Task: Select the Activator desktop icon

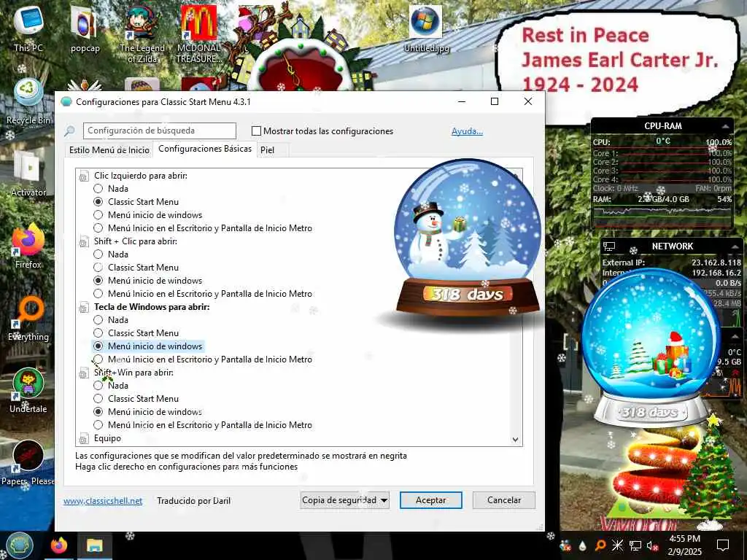Action: [28, 174]
